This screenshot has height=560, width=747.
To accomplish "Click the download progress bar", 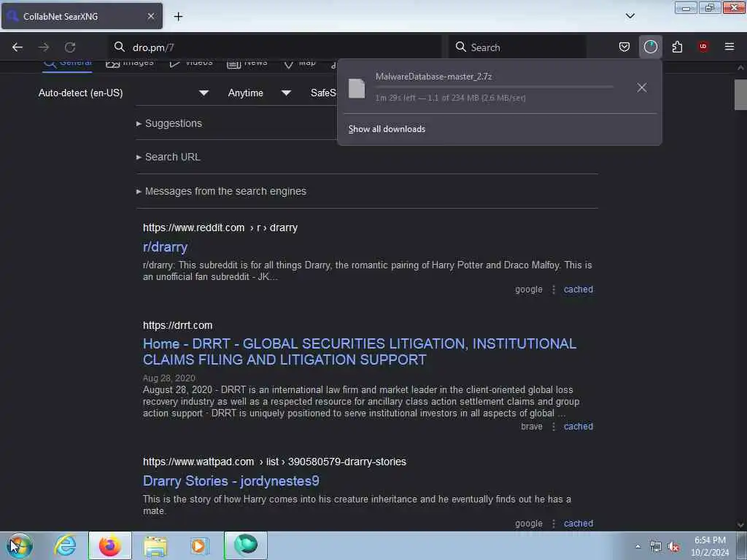I will coord(494,87).
